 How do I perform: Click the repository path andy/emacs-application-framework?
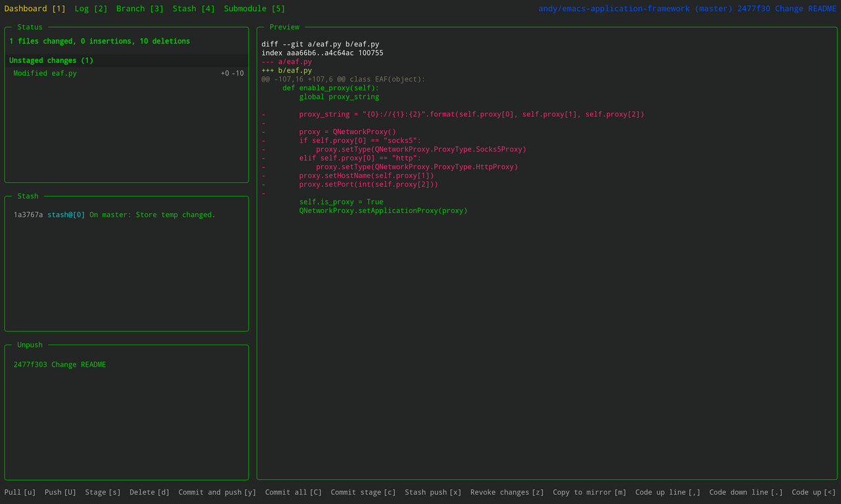point(614,9)
